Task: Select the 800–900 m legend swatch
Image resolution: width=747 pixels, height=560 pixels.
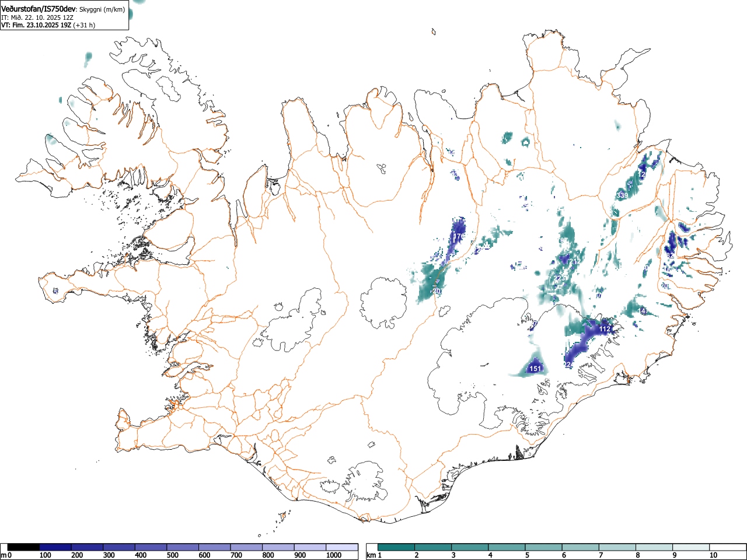Action: click(x=278, y=547)
